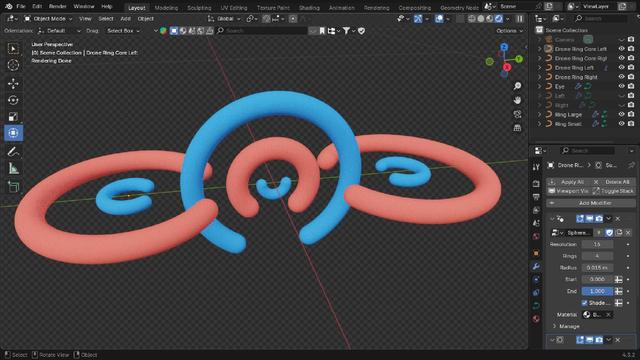Screen dimensions: 640x360
Task: Click the End value 1.000 slider field
Action: pos(597,291)
